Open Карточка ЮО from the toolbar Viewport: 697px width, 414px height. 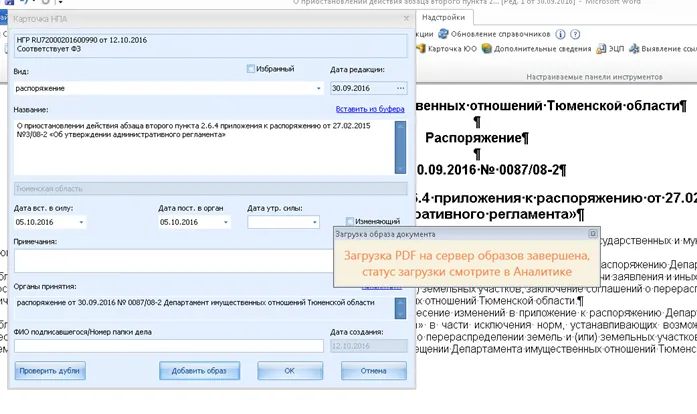(446, 49)
